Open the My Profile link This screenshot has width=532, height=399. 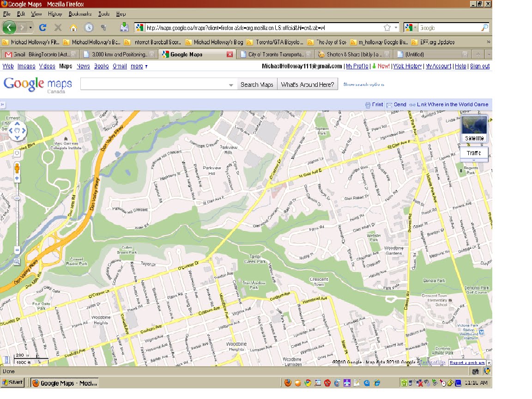pos(357,66)
